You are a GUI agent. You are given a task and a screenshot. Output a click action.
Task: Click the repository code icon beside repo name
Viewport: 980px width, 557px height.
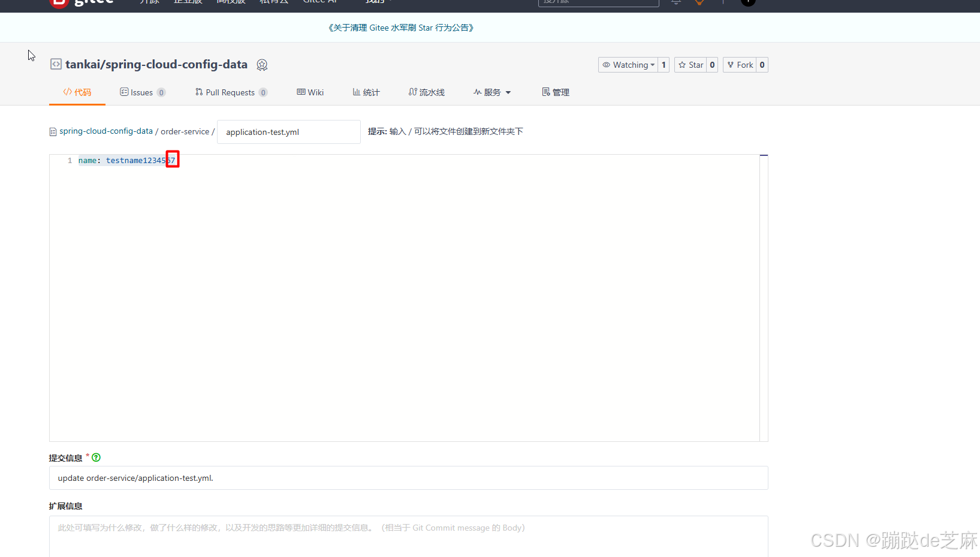55,64
